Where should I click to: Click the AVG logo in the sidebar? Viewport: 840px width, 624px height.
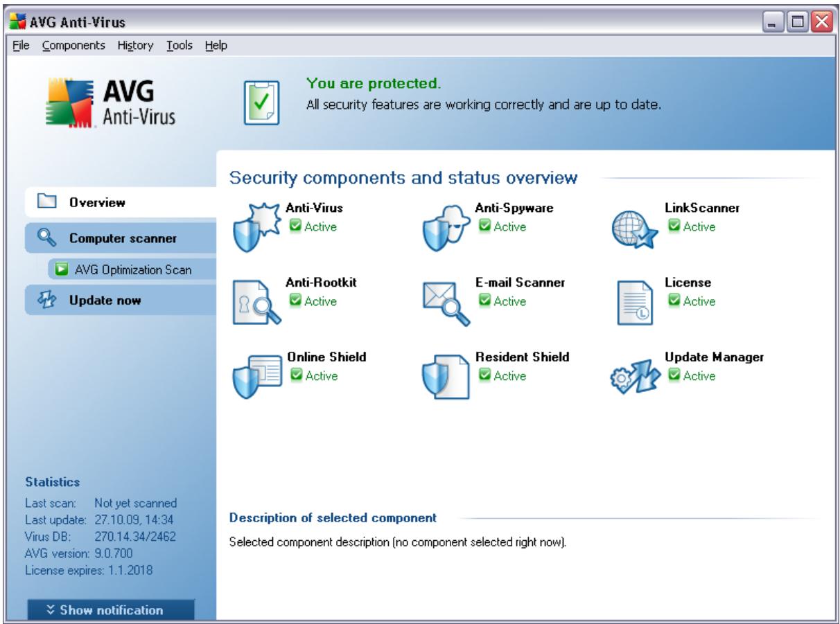click(x=110, y=104)
